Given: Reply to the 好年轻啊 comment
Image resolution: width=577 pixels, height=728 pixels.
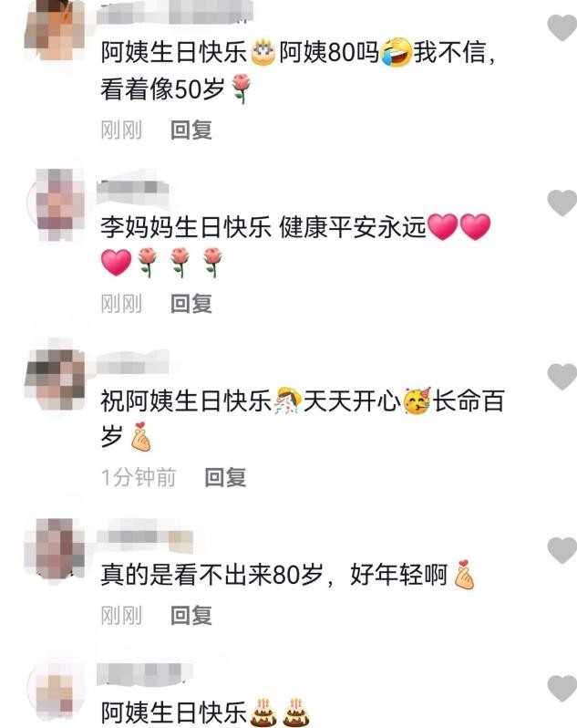Looking at the screenshot, I should (x=191, y=616).
